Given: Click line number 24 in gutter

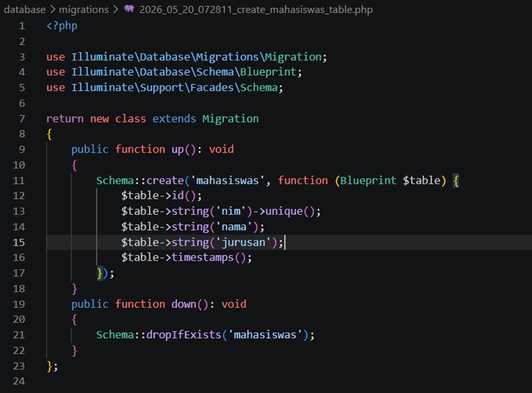Looking at the screenshot, I should tap(19, 381).
